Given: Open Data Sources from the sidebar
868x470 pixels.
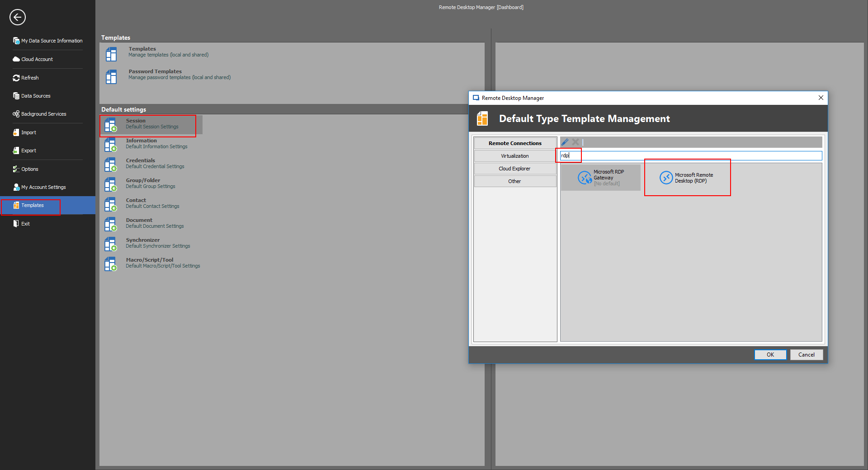Looking at the screenshot, I should (35, 95).
